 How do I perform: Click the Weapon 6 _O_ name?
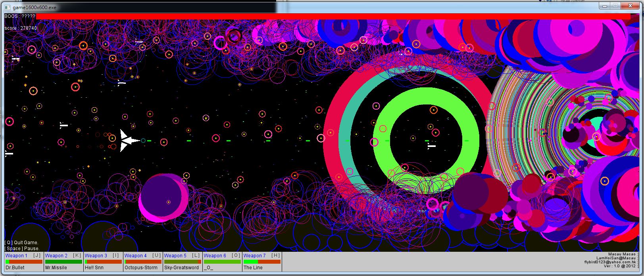pyautogui.click(x=209, y=268)
